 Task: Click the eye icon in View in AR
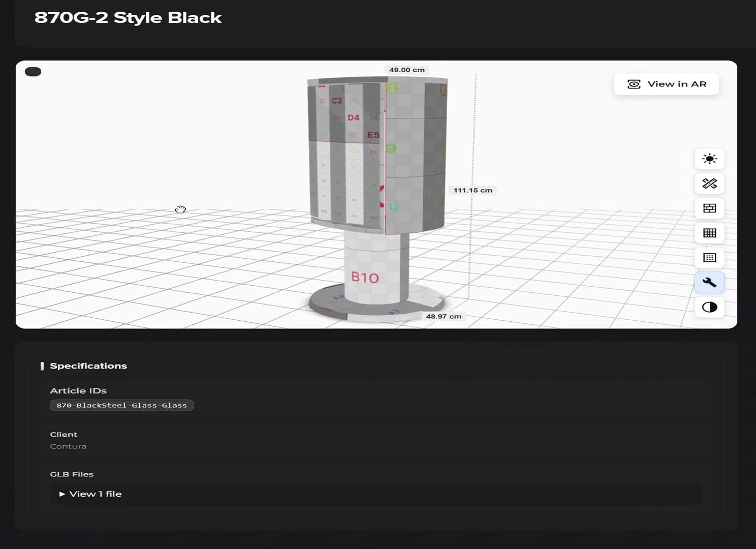634,84
